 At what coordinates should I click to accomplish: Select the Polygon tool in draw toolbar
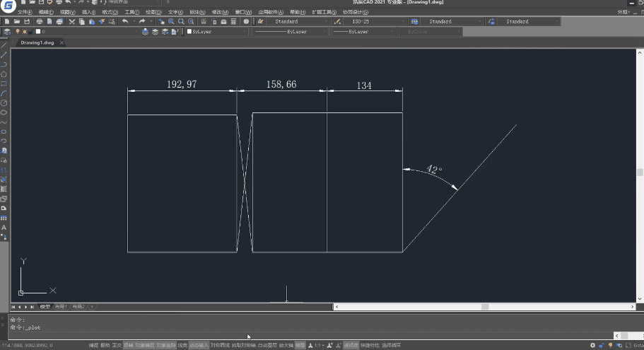pos(4,74)
